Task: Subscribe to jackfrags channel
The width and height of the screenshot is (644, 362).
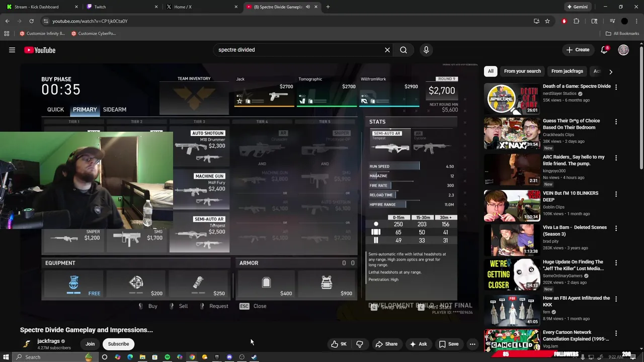Action: click(x=119, y=344)
